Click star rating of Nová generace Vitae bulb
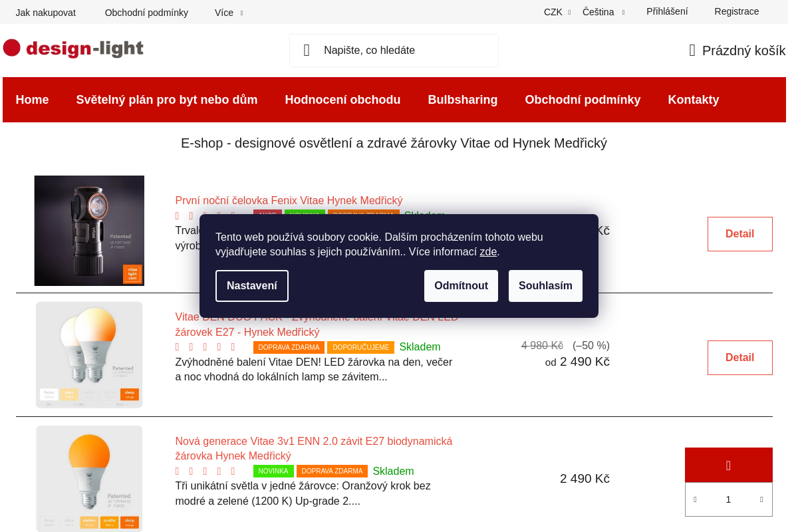The height and width of the screenshot is (532, 798). pos(205,471)
